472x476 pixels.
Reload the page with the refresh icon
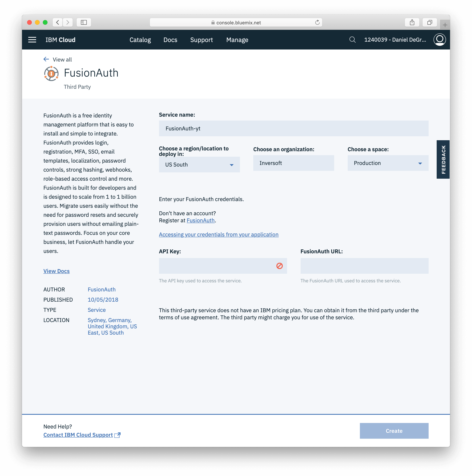tap(317, 22)
